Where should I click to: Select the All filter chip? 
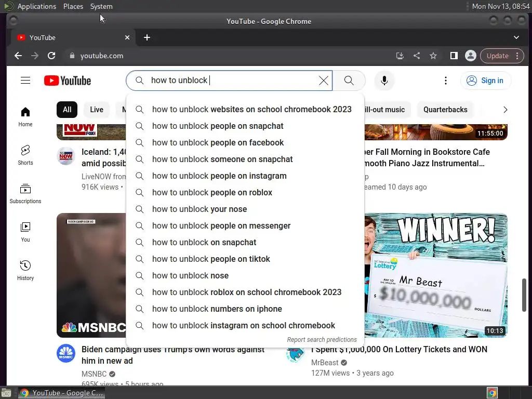pyautogui.click(x=67, y=110)
